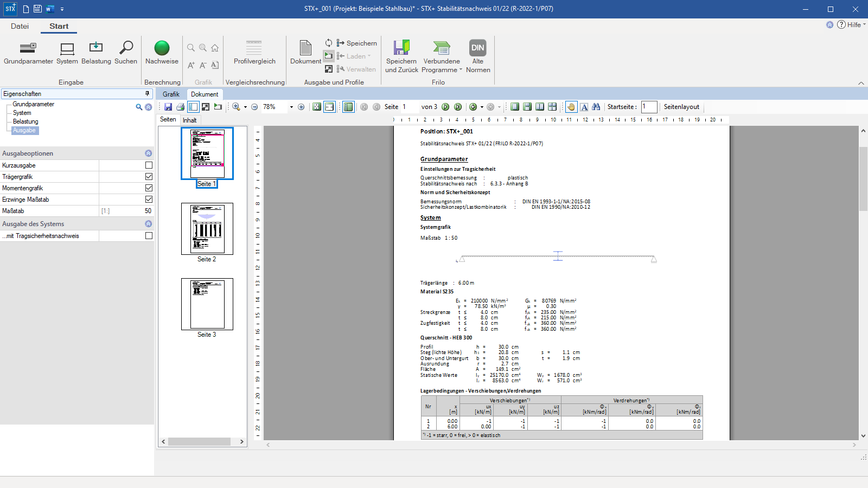The width and height of the screenshot is (868, 488).
Task: Open Hilfe menu
Action: pos(851,25)
